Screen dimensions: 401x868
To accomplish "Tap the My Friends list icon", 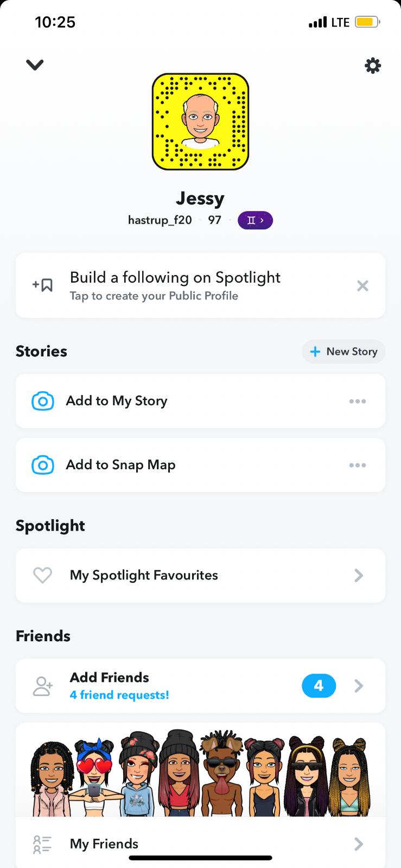I will [42, 844].
